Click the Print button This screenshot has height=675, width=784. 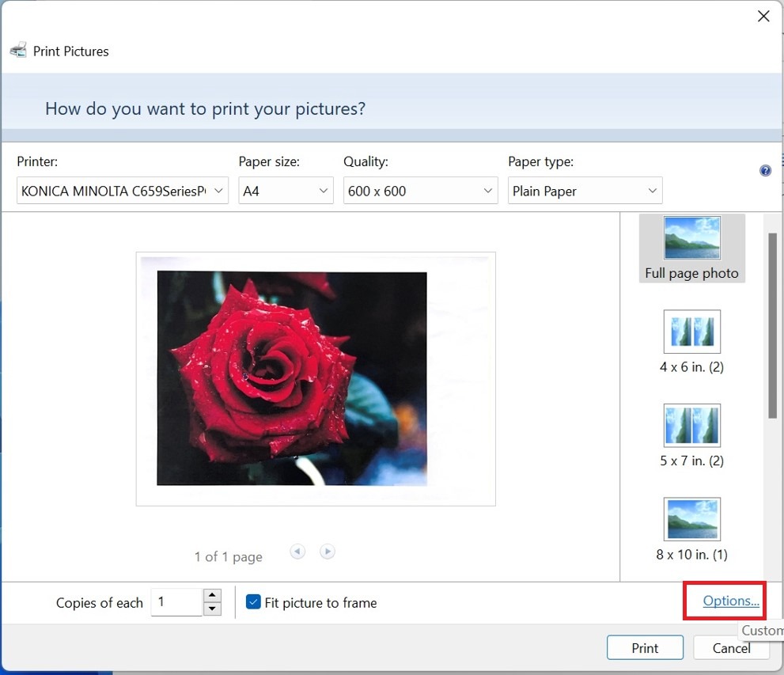click(644, 648)
